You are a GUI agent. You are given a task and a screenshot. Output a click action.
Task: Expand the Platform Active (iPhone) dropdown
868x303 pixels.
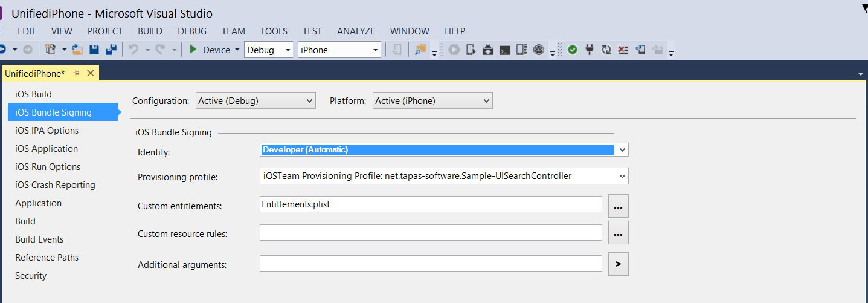point(432,101)
